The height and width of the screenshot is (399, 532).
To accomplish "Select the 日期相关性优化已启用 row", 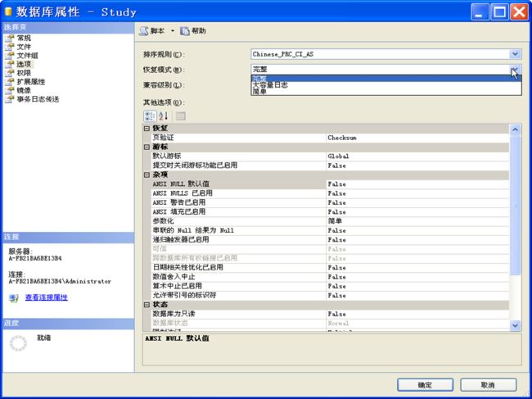I will pyautogui.click(x=330, y=268).
